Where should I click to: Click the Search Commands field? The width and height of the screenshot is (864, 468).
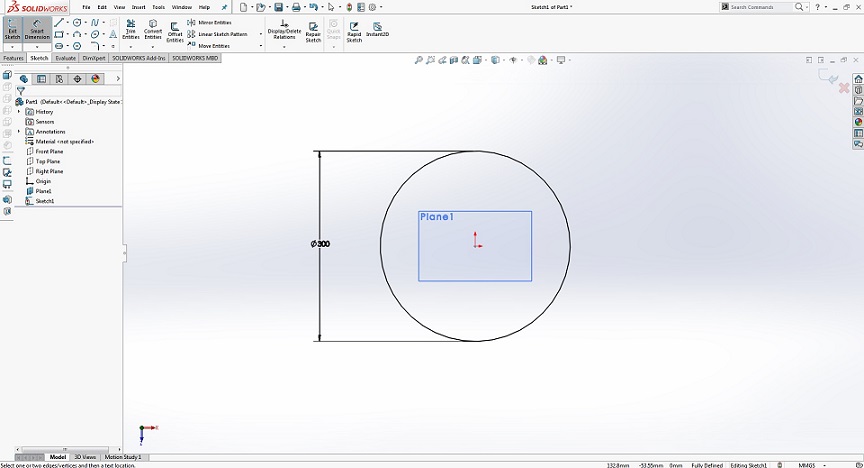coord(761,7)
